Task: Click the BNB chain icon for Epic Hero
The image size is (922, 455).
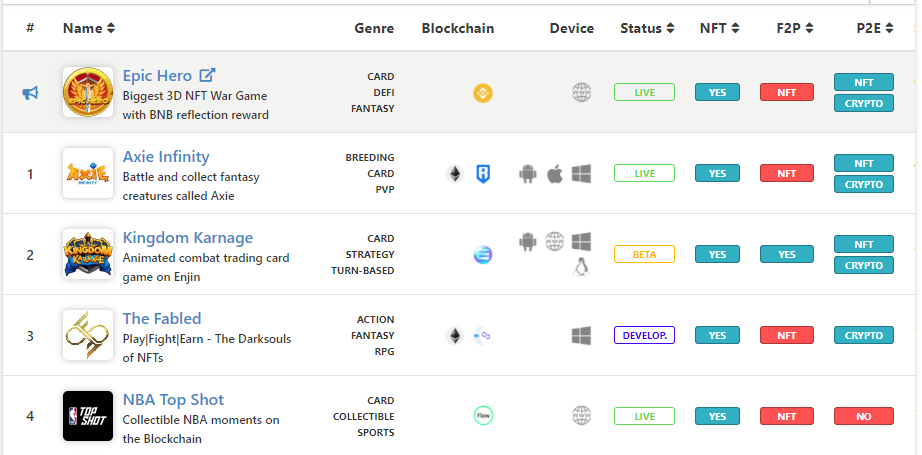Action: tap(483, 93)
